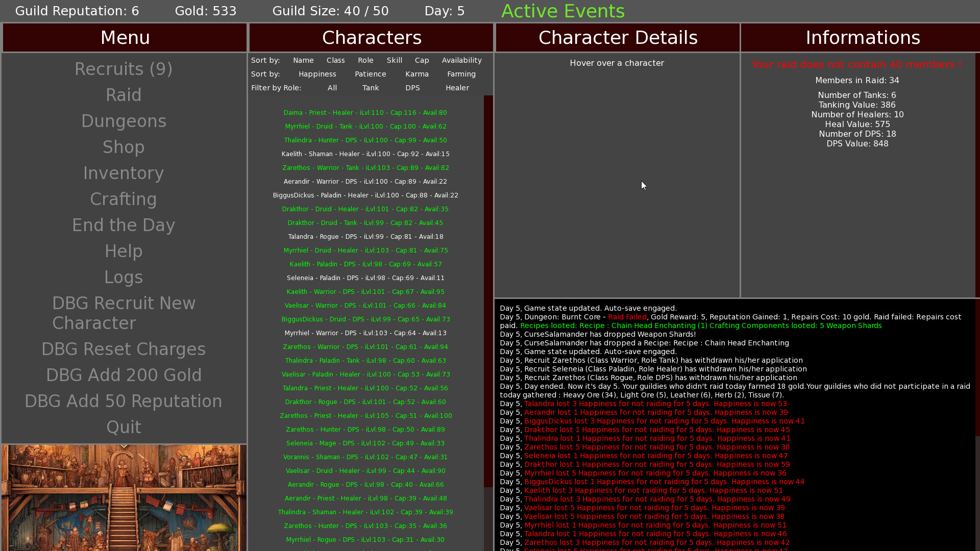This screenshot has width=980, height=551.
Task: Open the Recruits menu showing 9 recruits
Action: [124, 69]
